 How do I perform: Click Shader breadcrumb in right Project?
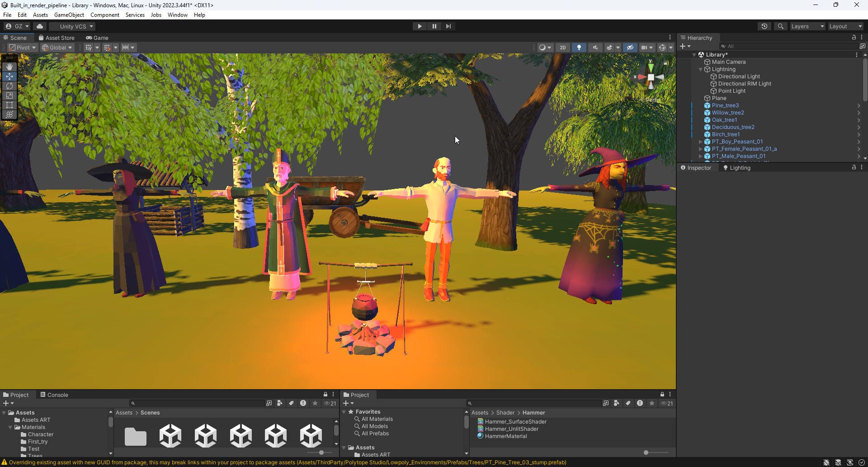click(x=505, y=413)
